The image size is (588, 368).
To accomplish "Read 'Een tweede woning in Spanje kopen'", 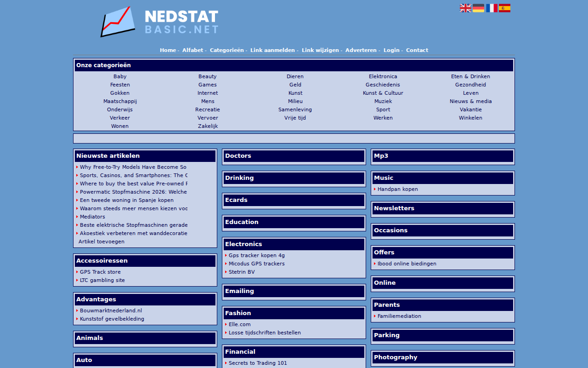I will [127, 200].
